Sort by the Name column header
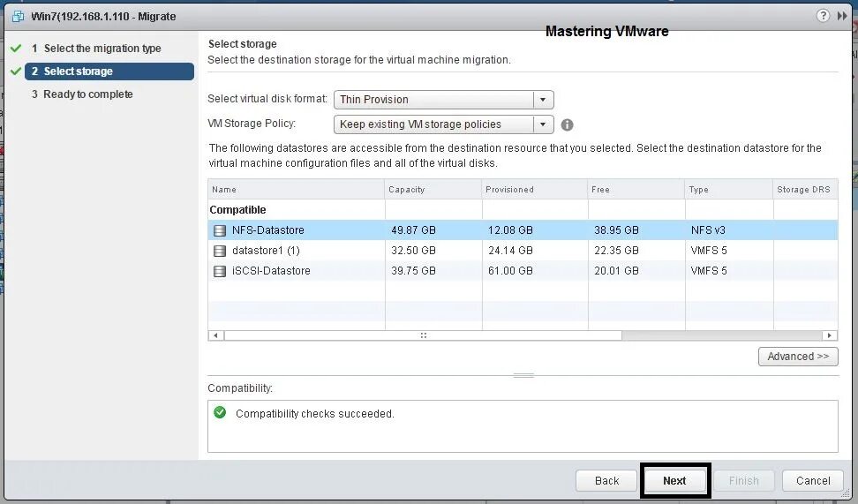 296,190
